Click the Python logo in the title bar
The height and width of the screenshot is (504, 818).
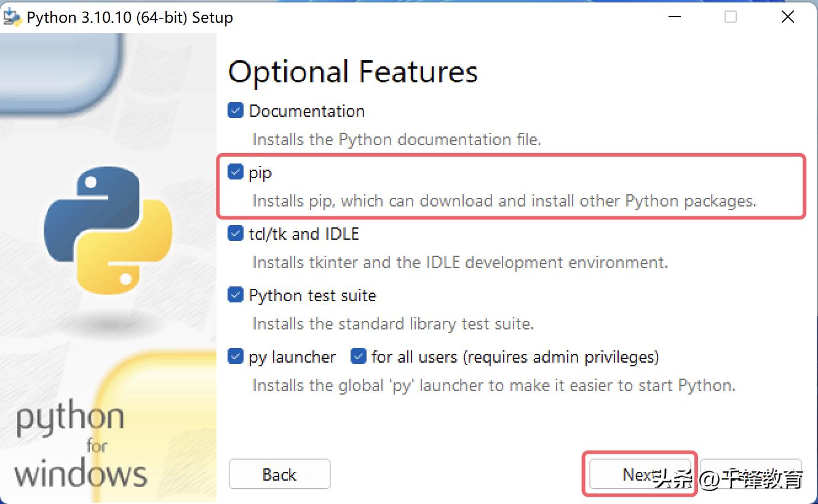click(x=12, y=17)
